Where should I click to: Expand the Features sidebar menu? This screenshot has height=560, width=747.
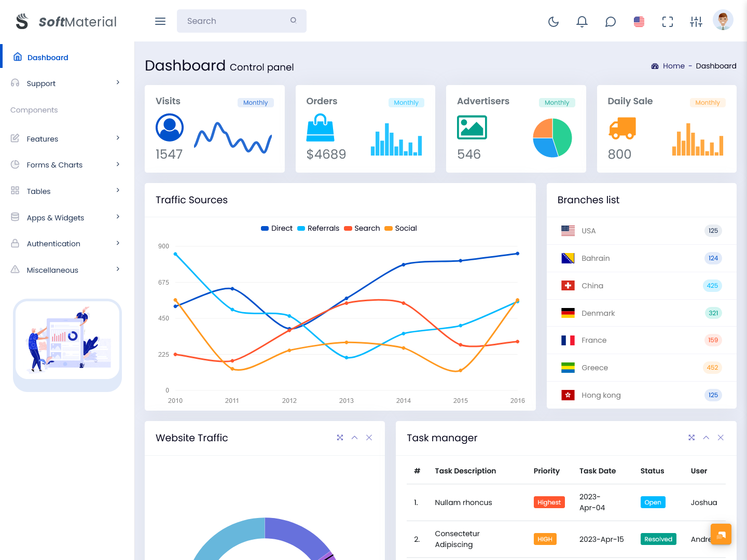pyautogui.click(x=67, y=138)
